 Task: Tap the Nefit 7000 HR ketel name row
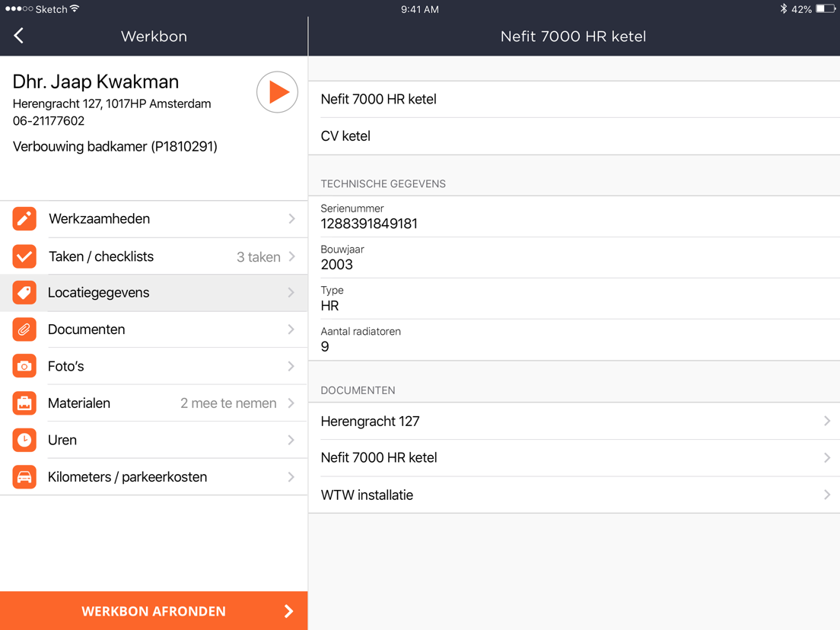pos(574,99)
